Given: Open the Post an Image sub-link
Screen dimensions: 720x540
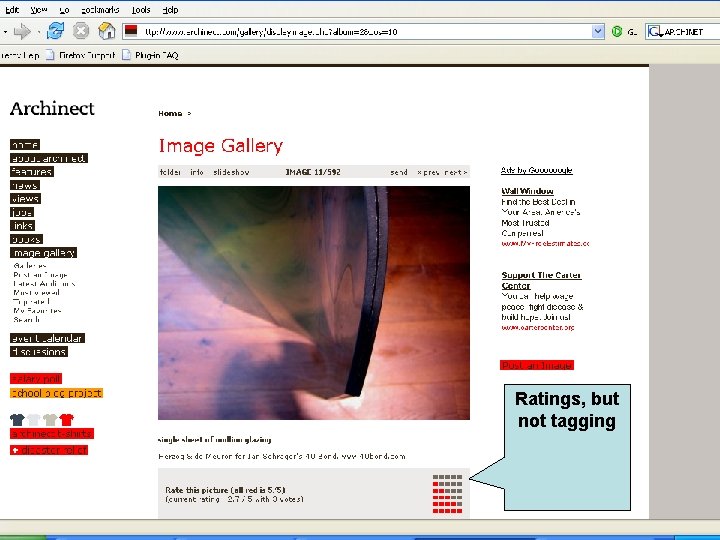Looking at the screenshot, I should tap(40, 275).
